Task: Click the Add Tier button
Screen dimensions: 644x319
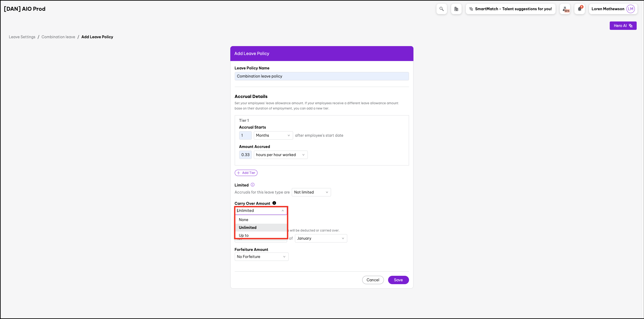Action: pyautogui.click(x=246, y=173)
